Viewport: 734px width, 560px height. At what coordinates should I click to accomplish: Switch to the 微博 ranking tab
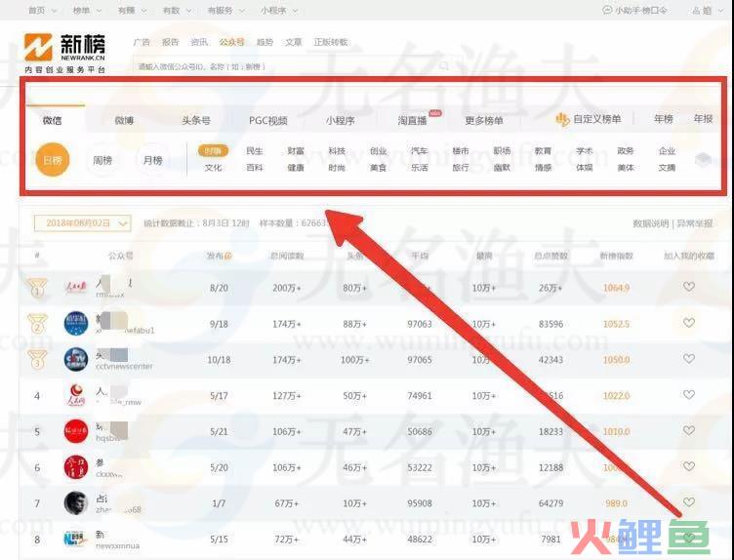click(124, 120)
